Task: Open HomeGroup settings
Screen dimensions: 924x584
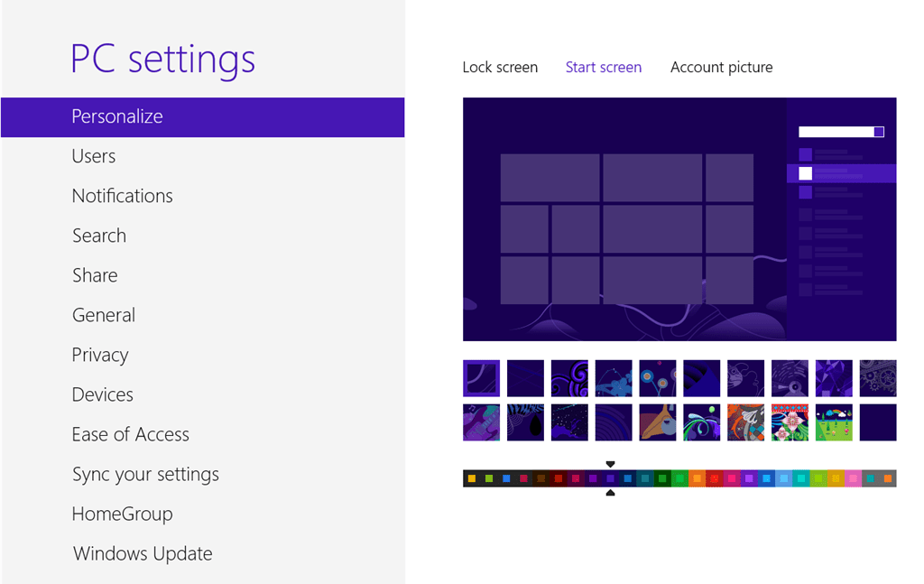Action: pos(122,513)
